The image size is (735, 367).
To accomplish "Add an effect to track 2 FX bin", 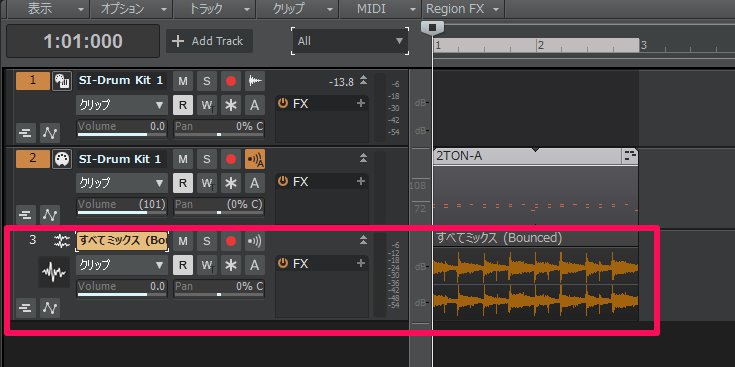I will (360, 181).
